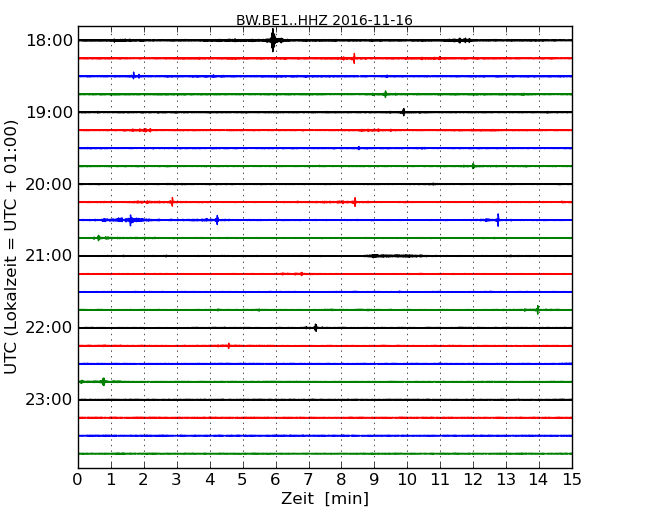Click x-axis tick label 11
This screenshot has width=650, height=520.
tap(440, 479)
